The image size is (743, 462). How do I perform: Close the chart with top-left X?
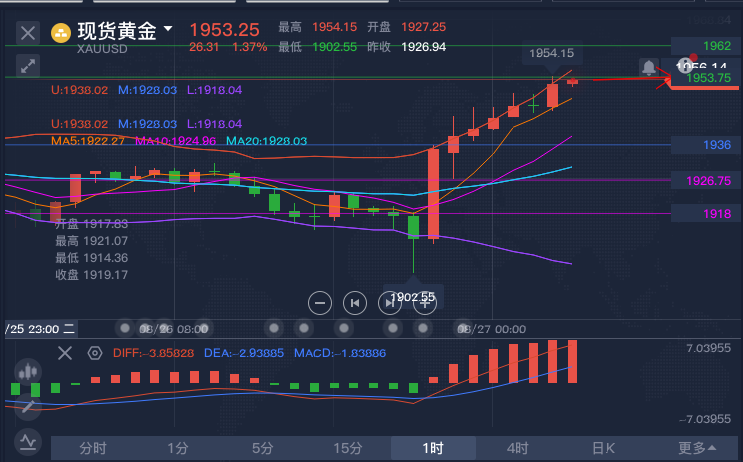pyautogui.click(x=28, y=33)
